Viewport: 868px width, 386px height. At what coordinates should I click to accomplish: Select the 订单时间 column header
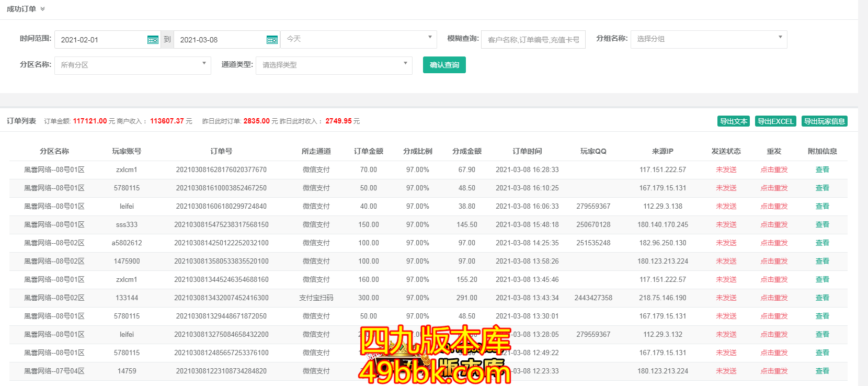[527, 151]
